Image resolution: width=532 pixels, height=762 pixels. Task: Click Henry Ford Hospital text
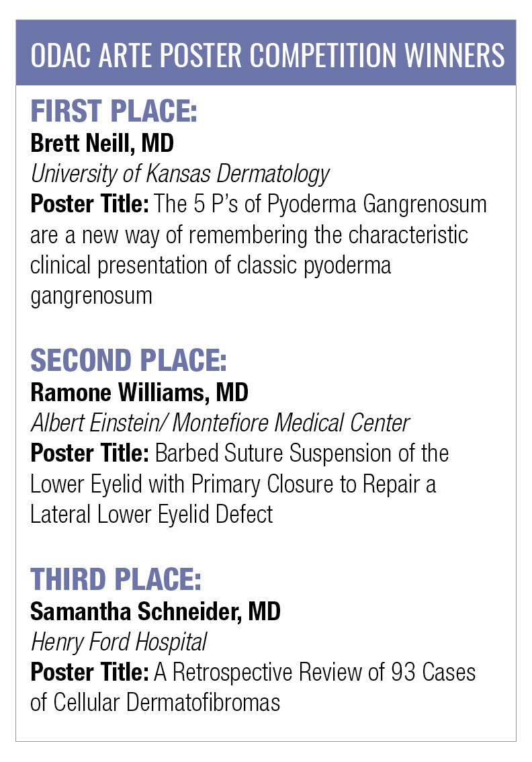[118, 642]
